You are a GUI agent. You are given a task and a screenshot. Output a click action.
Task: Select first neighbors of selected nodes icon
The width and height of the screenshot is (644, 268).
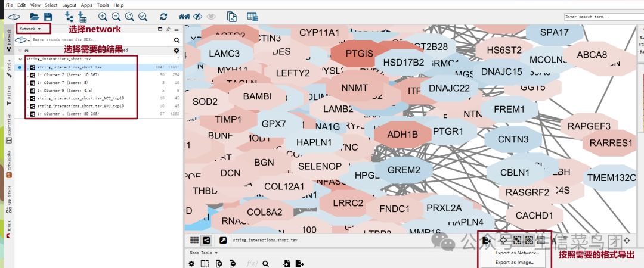click(184, 17)
